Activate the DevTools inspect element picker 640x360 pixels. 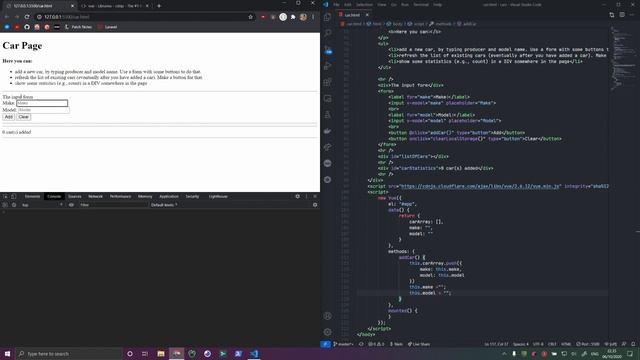coord(5,196)
